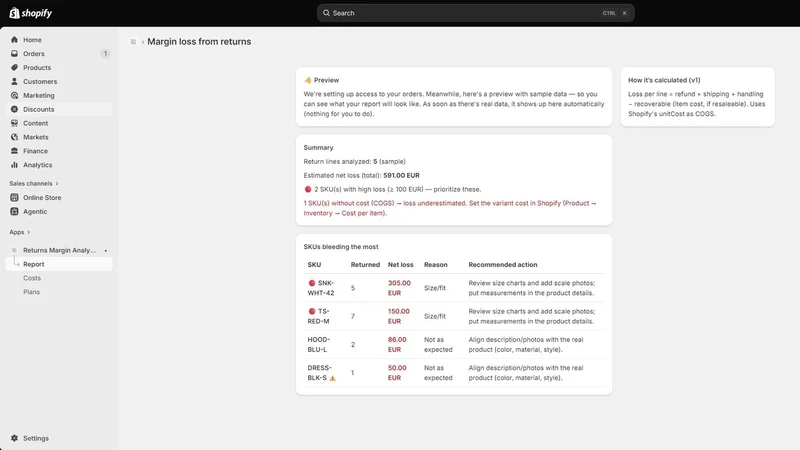The width and height of the screenshot is (800, 450).
Task: Click the 305.00 EUR net loss value
Action: click(x=399, y=288)
